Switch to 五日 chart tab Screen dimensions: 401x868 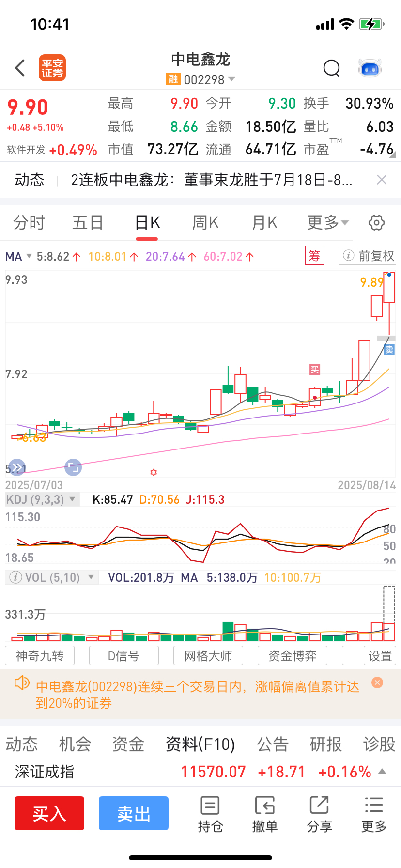tap(88, 223)
